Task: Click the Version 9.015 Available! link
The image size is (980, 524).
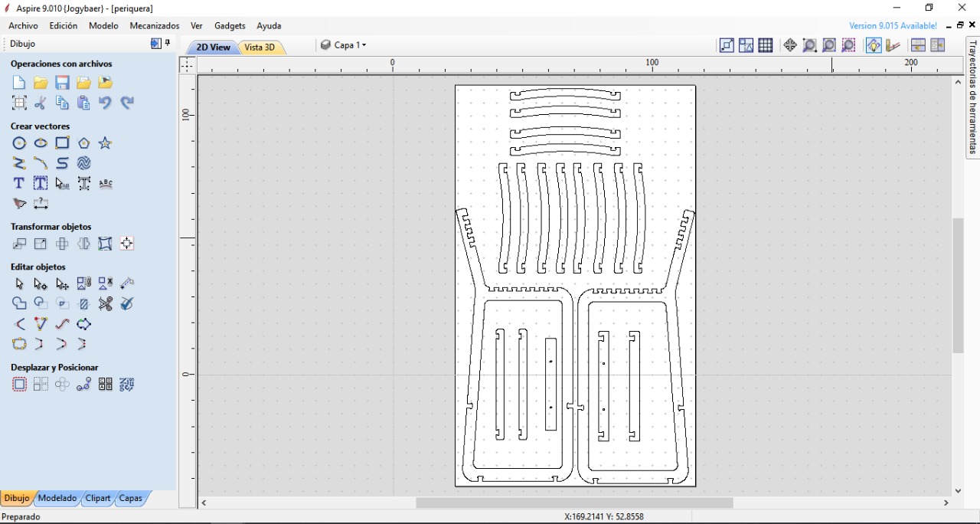Action: pos(893,25)
